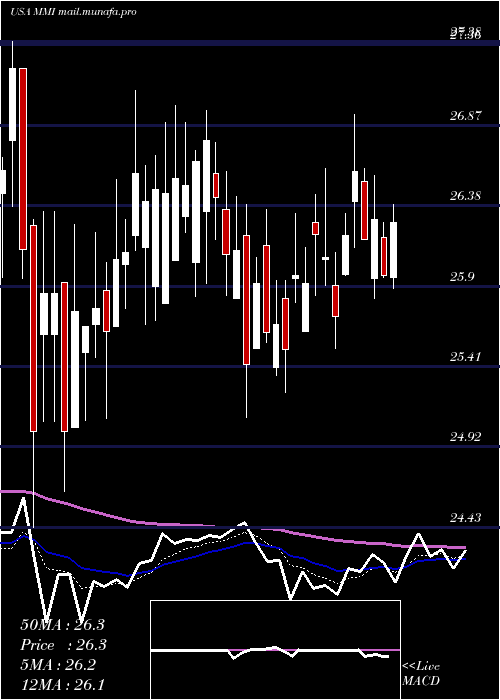The width and height of the screenshot is (500, 700).
Task: Click the '12MA : 26.1' reading
Action: (62, 684)
